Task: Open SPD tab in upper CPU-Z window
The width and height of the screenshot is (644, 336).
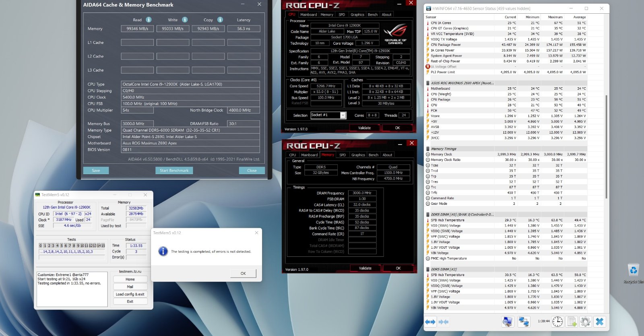Action: pyautogui.click(x=342, y=14)
